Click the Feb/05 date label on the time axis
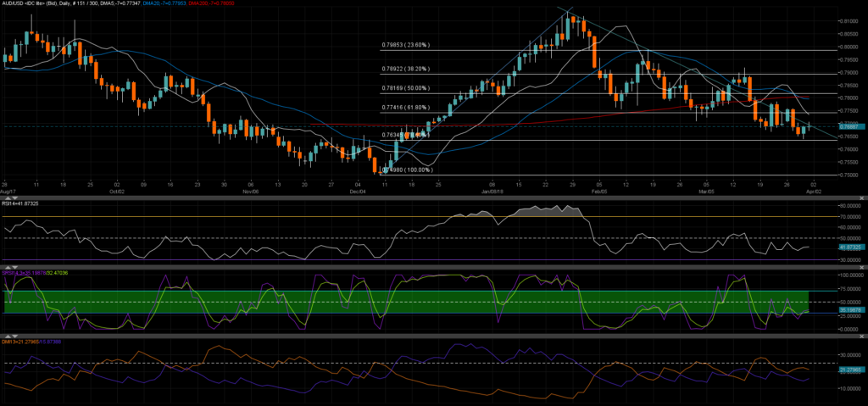868x406 pixels. coord(599,191)
